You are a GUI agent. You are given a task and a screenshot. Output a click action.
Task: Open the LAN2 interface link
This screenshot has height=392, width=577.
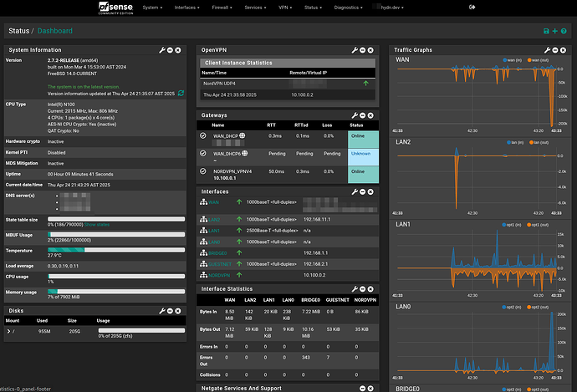[x=214, y=220]
